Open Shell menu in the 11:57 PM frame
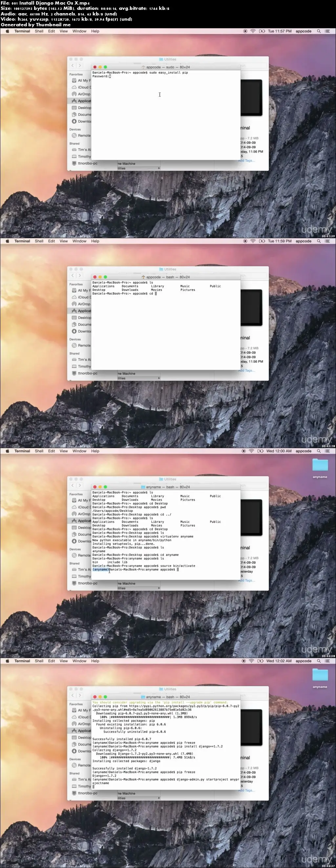 pyautogui.click(x=39, y=31)
